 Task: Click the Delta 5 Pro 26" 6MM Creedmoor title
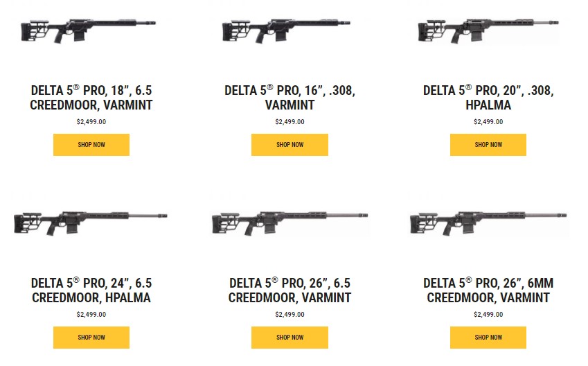(488, 290)
